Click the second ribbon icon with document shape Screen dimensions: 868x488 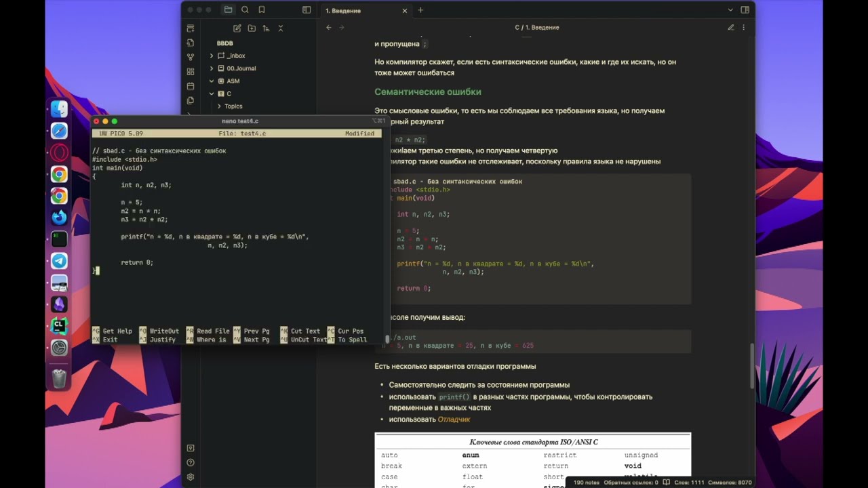(191, 43)
